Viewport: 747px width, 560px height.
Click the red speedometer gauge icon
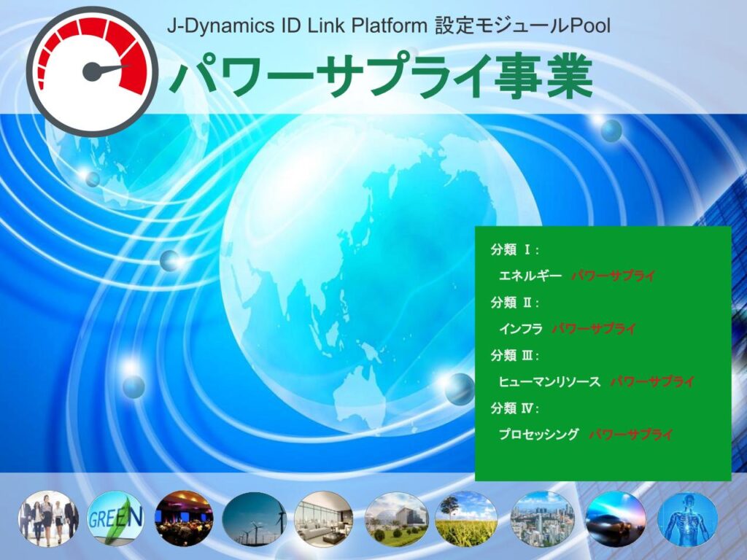(x=92, y=72)
